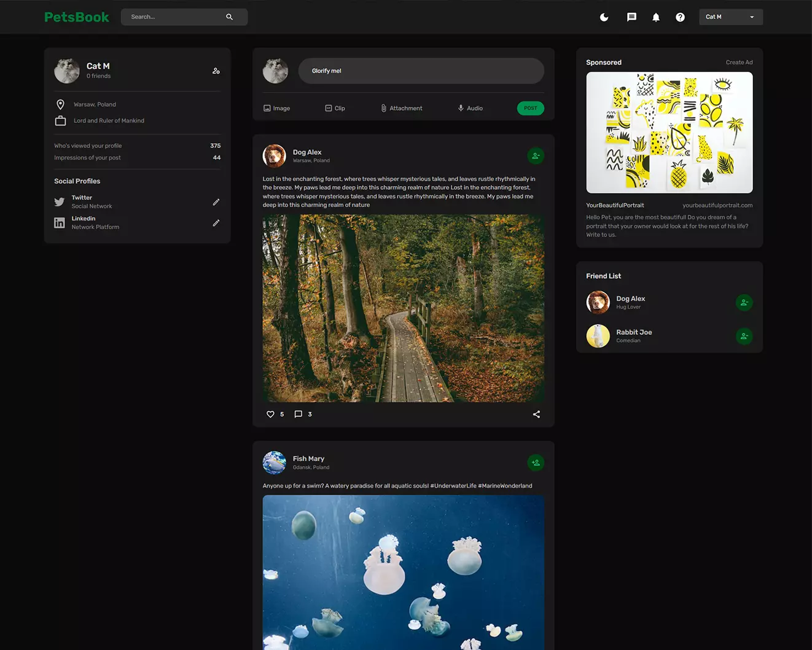Viewport: 812px width, 650px height.
Task: Like Dog Alex's forest post
Action: (x=270, y=414)
